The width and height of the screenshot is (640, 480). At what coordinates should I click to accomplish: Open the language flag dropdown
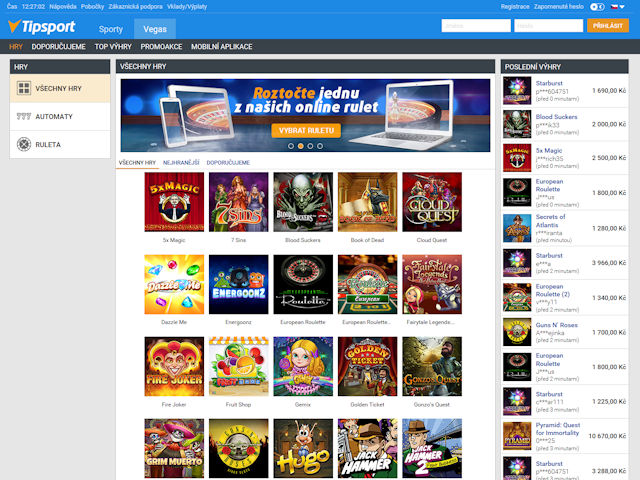tap(617, 7)
